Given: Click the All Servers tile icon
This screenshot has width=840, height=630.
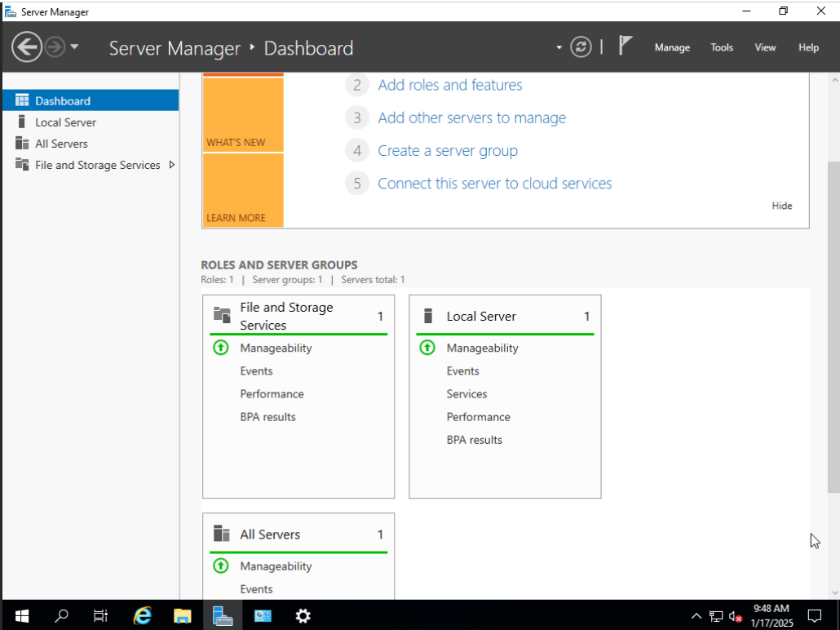Looking at the screenshot, I should [x=221, y=534].
